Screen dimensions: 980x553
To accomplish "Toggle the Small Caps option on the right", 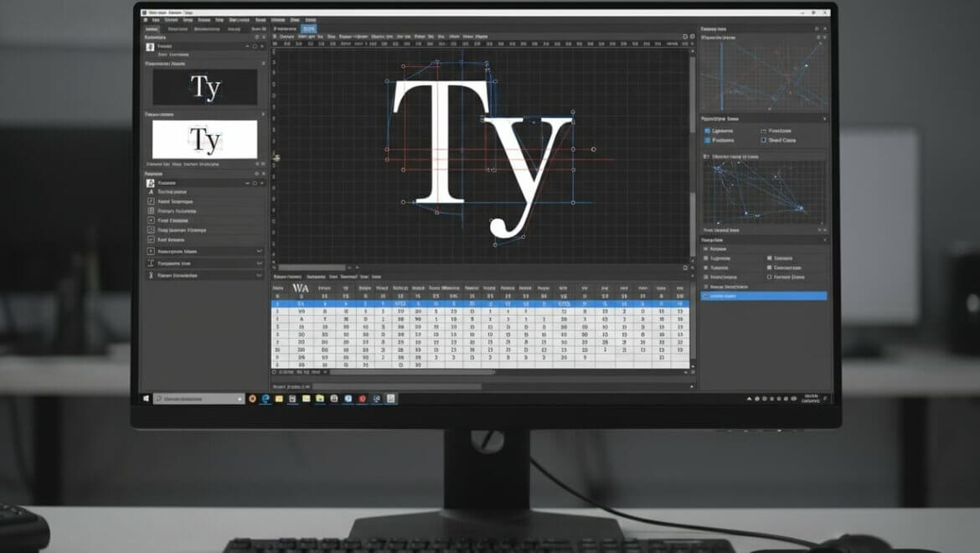I will click(x=763, y=139).
